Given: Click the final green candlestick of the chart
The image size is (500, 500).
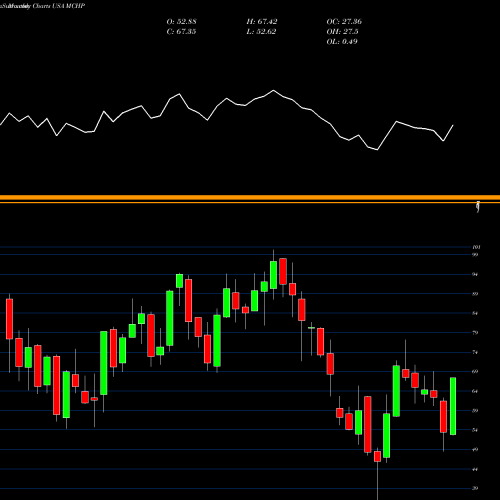Looking at the screenshot, I should [453, 406].
